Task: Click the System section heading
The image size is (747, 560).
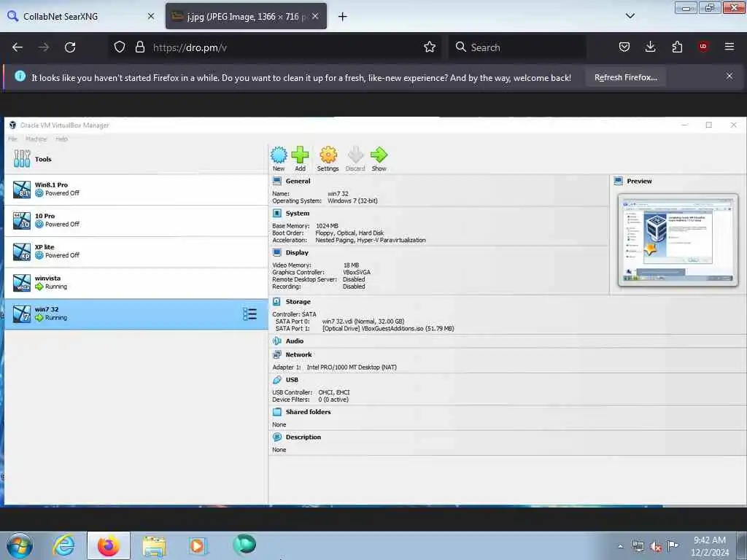Action: pyautogui.click(x=298, y=214)
